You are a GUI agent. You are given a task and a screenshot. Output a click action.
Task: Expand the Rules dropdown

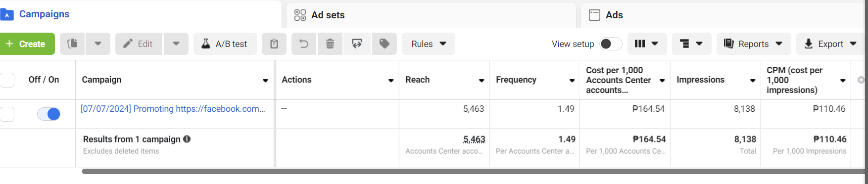click(429, 44)
